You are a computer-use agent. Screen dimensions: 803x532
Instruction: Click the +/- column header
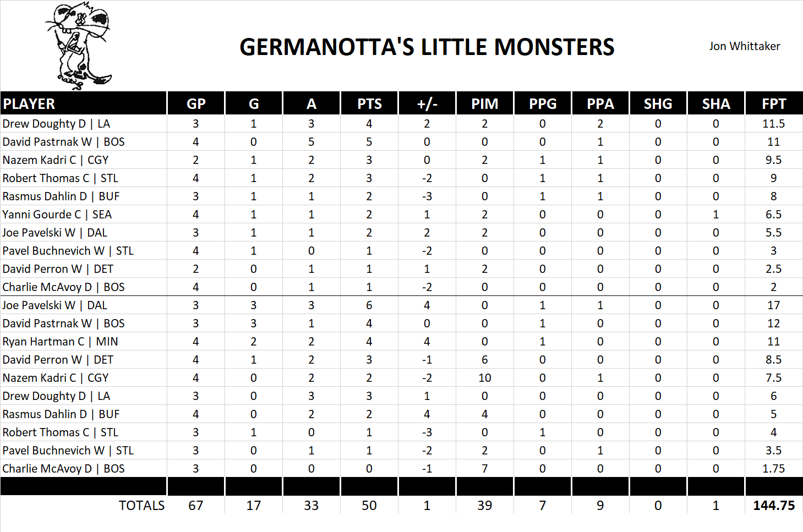[427, 104]
